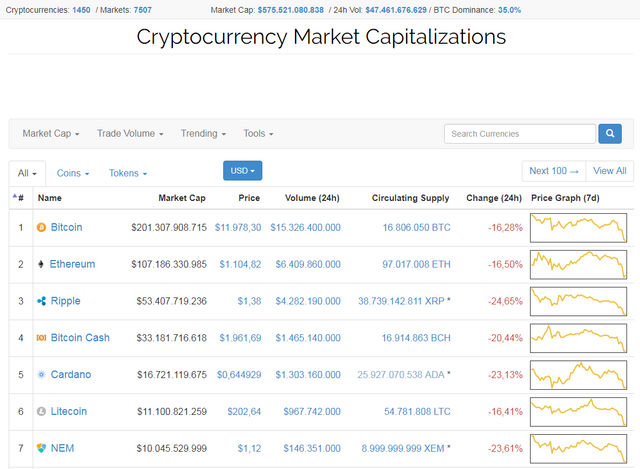640x469 pixels.
Task: Click Bitcoin Cash price $1.961,69
Action: click(240, 338)
